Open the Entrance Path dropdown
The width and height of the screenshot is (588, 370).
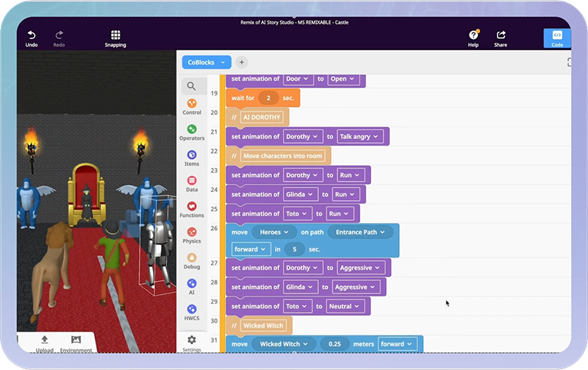[360, 232]
